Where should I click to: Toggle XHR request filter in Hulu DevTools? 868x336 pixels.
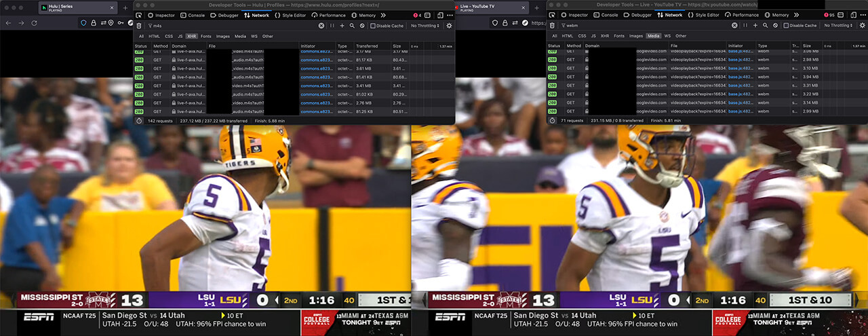click(x=191, y=36)
